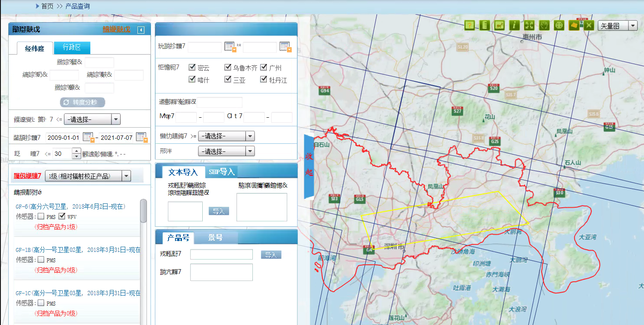Switch to the 行政区 tab
The width and height of the screenshot is (644, 325).
tap(72, 48)
